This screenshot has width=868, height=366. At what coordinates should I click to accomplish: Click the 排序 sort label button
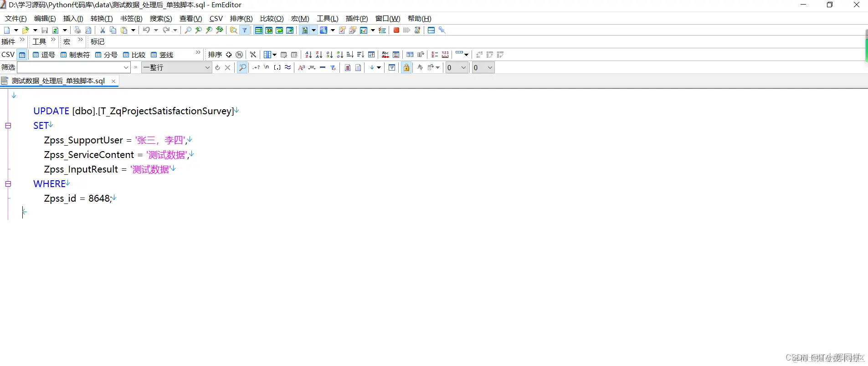pos(215,55)
